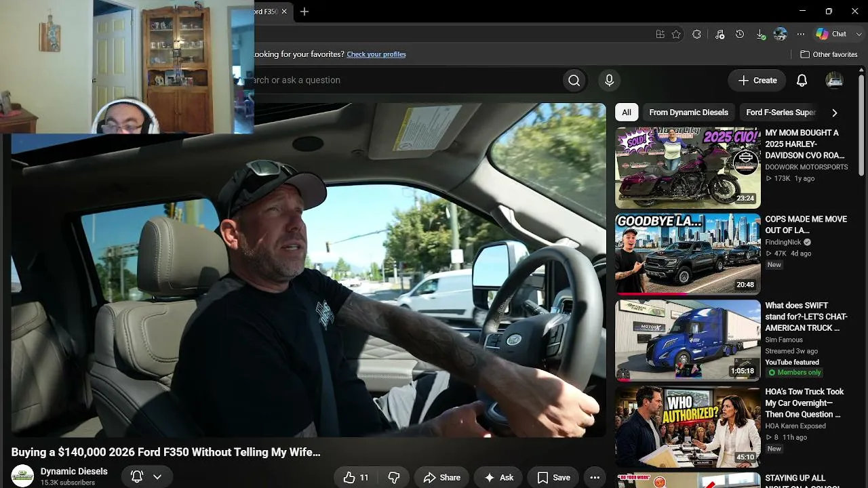The height and width of the screenshot is (488, 868).
Task: Click the YouTube search magnifier button
Action: click(x=574, y=81)
